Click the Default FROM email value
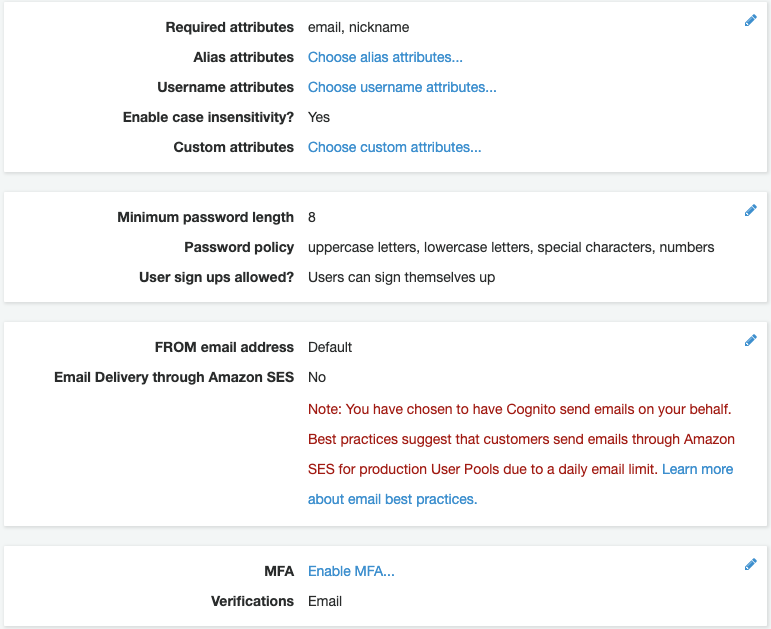The image size is (771, 629). click(330, 347)
